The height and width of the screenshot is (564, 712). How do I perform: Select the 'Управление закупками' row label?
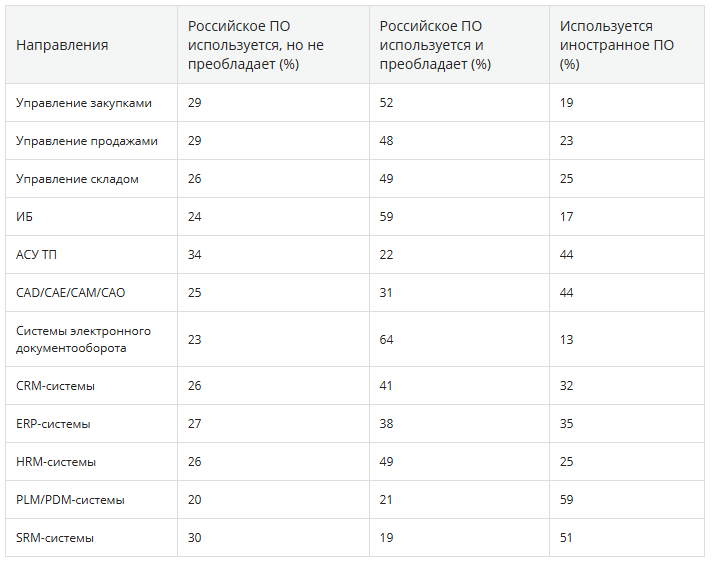[85, 103]
